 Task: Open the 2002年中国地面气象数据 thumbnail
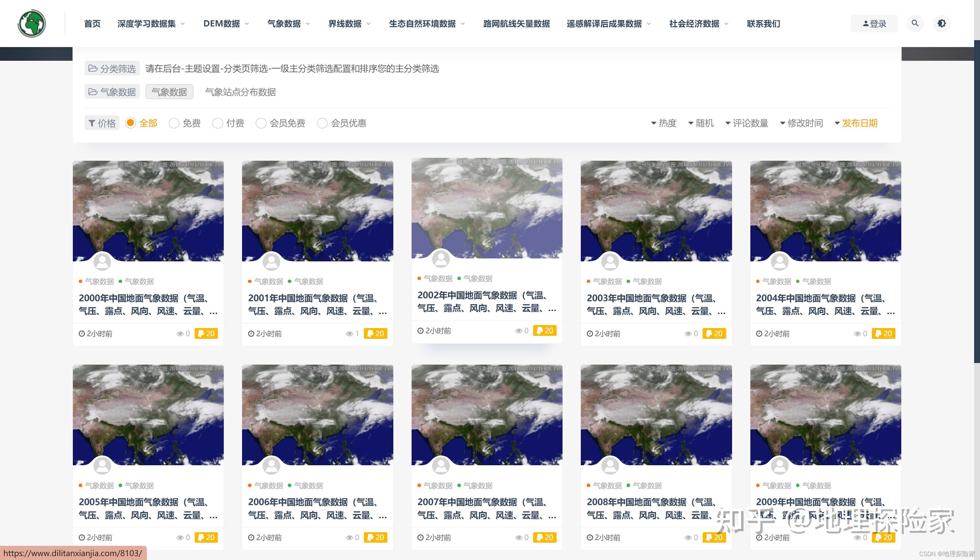pyautogui.click(x=487, y=208)
